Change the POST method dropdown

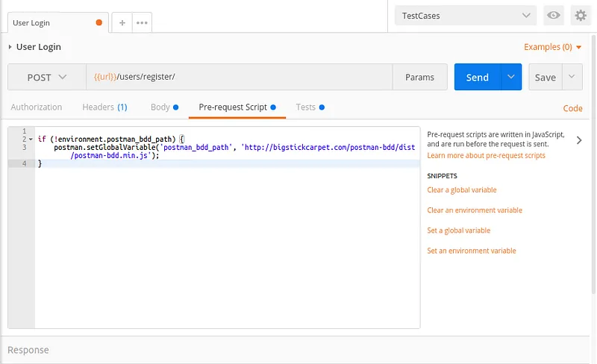pos(47,77)
